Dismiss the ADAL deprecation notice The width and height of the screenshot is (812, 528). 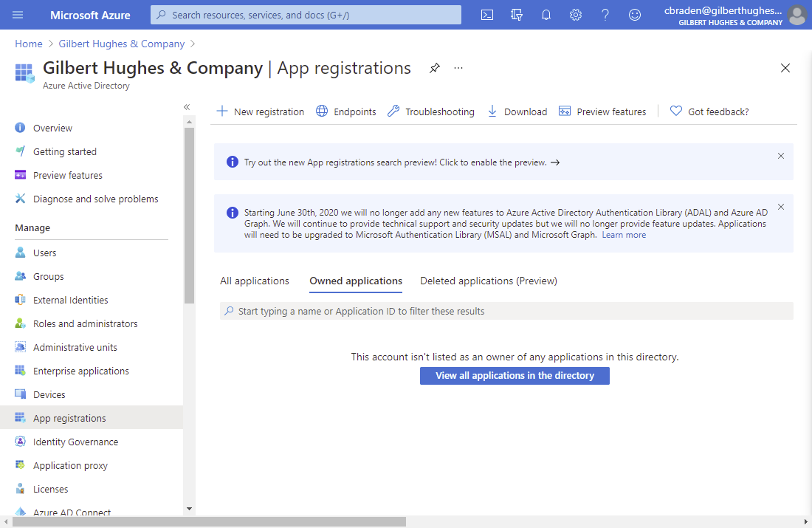coord(781,207)
